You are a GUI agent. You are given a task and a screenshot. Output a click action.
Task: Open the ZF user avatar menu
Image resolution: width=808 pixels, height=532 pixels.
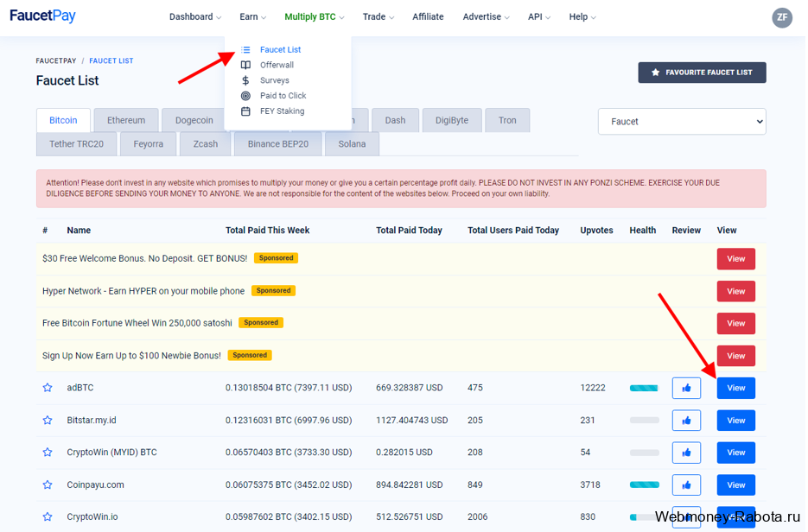pyautogui.click(x=782, y=17)
